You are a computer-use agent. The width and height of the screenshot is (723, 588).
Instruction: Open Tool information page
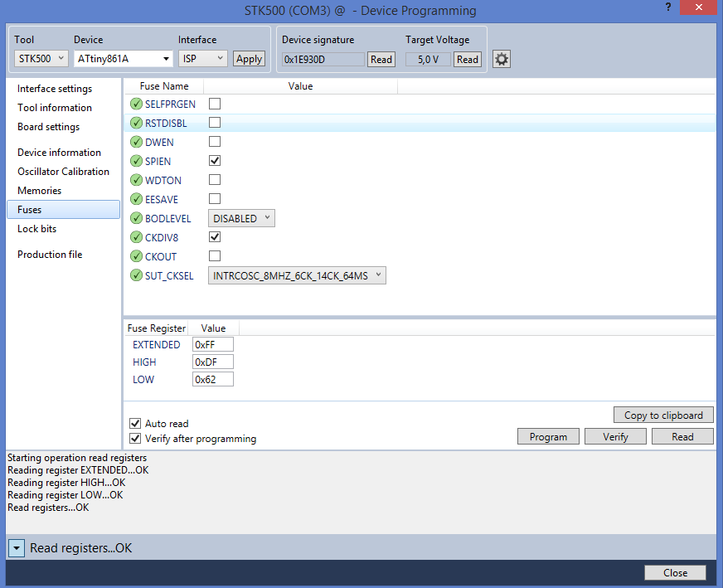pos(55,108)
